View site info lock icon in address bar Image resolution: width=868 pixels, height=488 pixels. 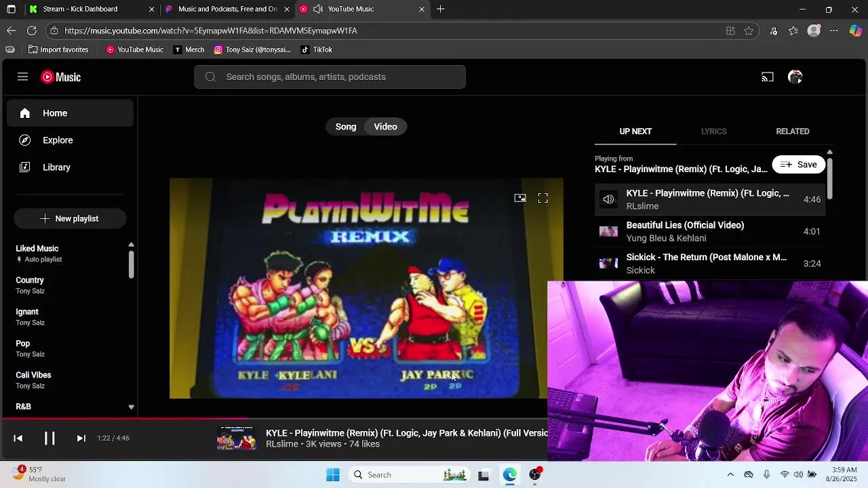[x=54, y=30]
